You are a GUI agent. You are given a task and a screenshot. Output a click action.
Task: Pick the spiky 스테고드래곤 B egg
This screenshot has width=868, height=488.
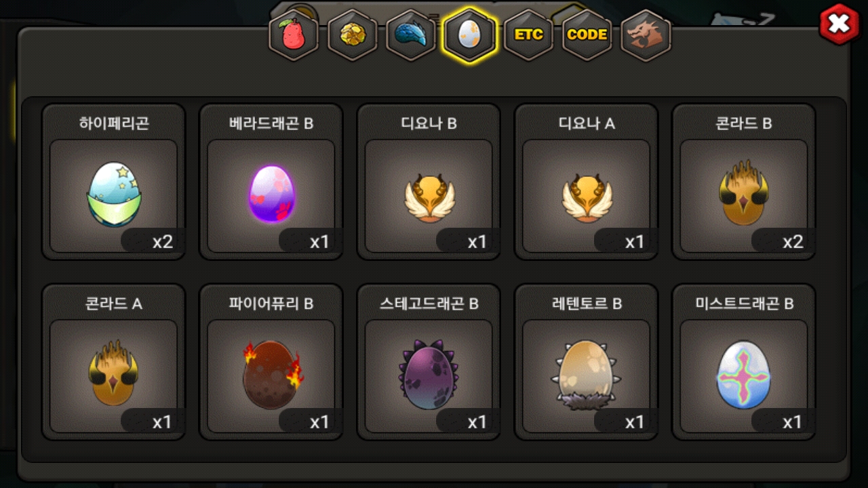tap(429, 375)
